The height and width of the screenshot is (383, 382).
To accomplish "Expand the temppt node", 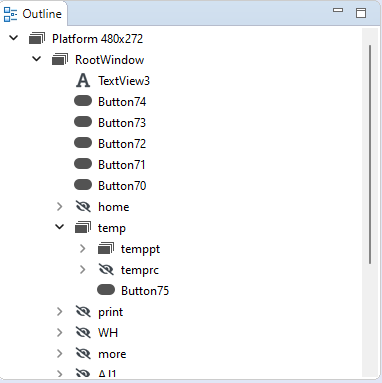I will 83,249.
